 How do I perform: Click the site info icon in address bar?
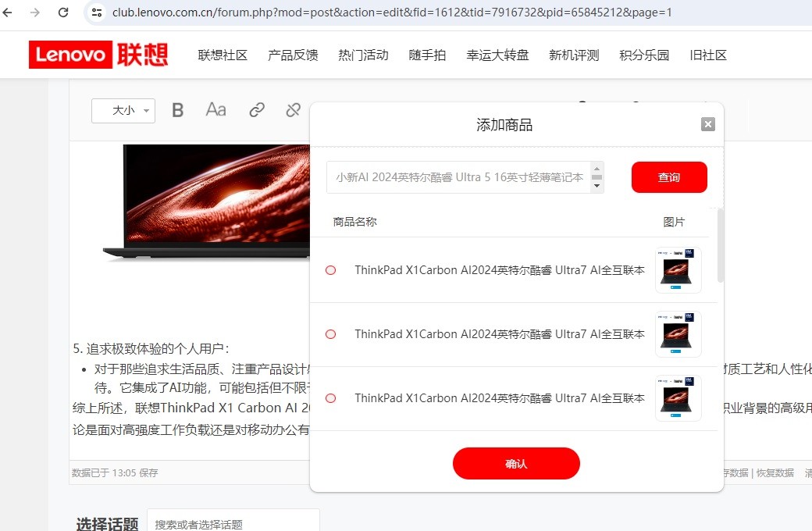97,12
